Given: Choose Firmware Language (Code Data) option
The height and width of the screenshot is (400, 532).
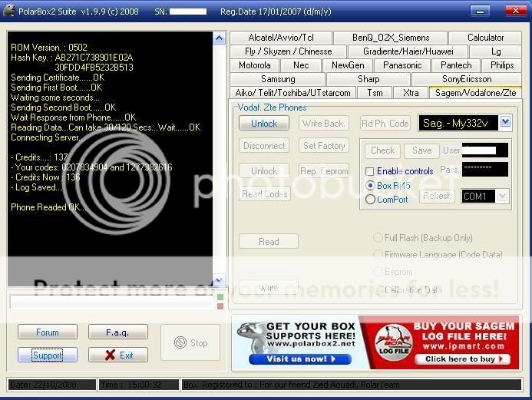Looking at the screenshot, I should [377, 254].
